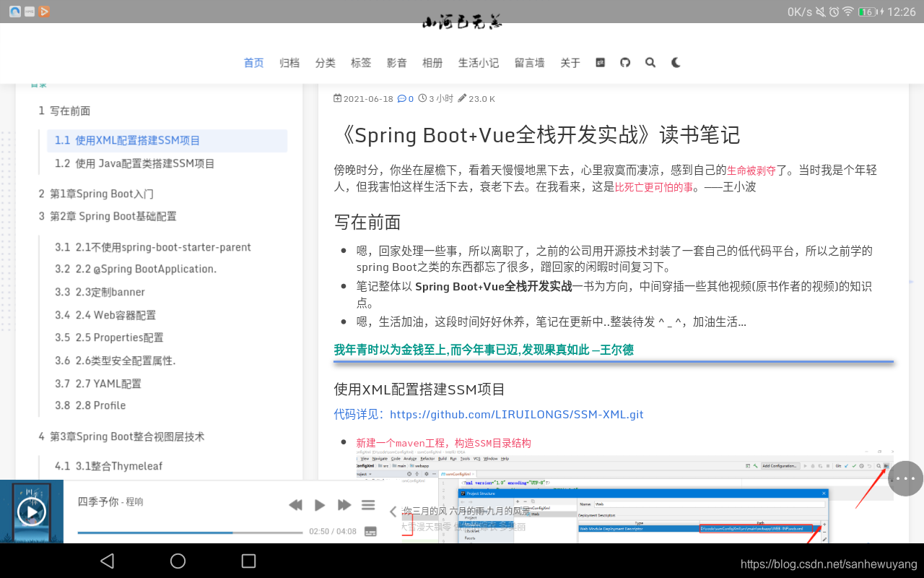Open the 标签 tags page
The image size is (924, 578).
pyautogui.click(x=361, y=63)
